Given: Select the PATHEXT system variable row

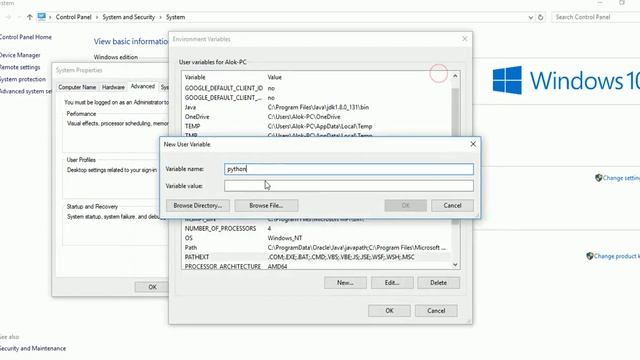Looking at the screenshot, I should click(x=316, y=257).
